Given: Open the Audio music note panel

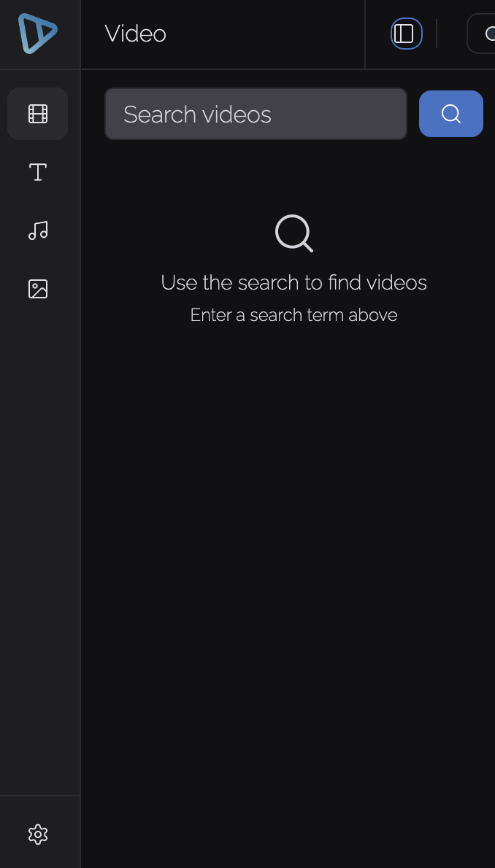Looking at the screenshot, I should click(38, 230).
